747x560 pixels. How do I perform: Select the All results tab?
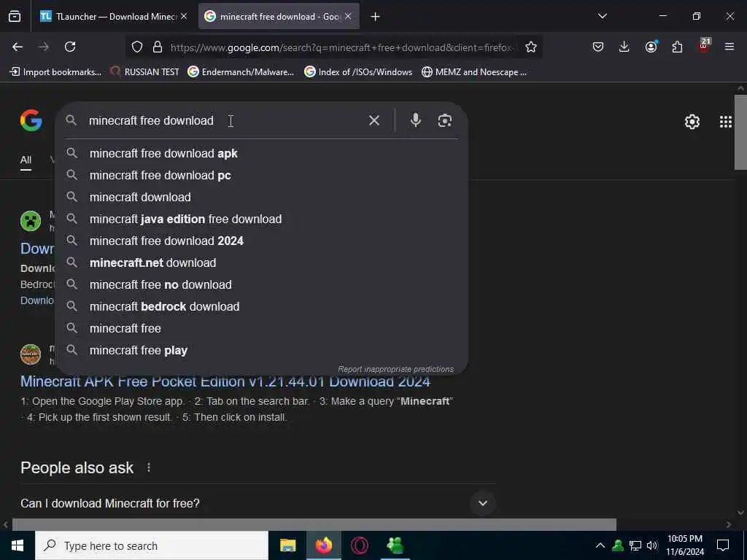coord(26,160)
